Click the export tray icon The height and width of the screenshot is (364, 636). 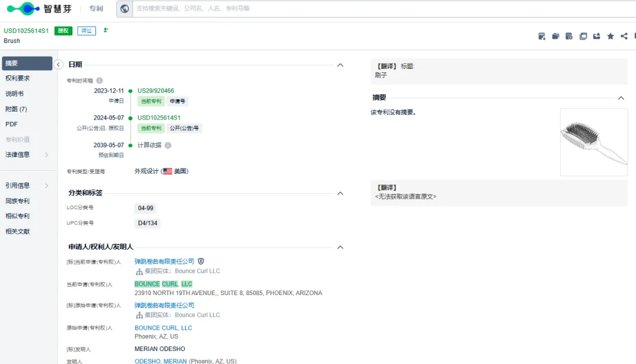pos(597,37)
